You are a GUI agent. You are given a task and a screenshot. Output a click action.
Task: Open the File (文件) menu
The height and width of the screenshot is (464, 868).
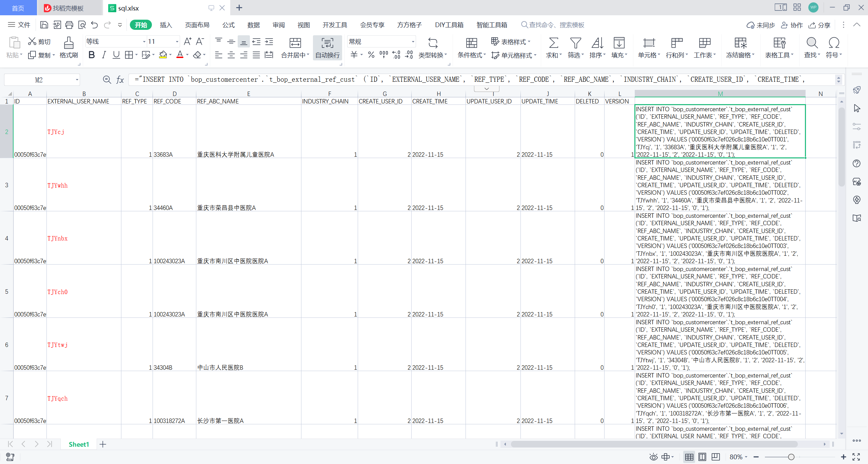19,25
